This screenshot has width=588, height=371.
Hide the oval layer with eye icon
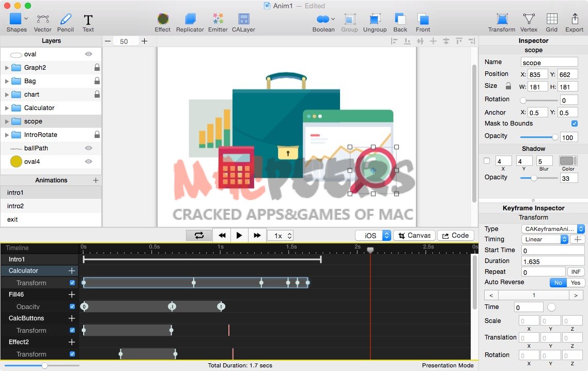click(x=88, y=54)
